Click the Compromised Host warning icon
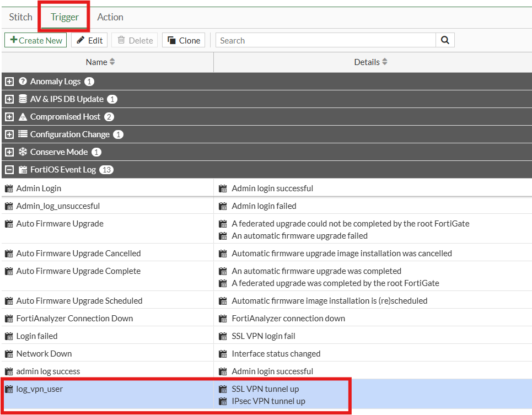 point(23,117)
